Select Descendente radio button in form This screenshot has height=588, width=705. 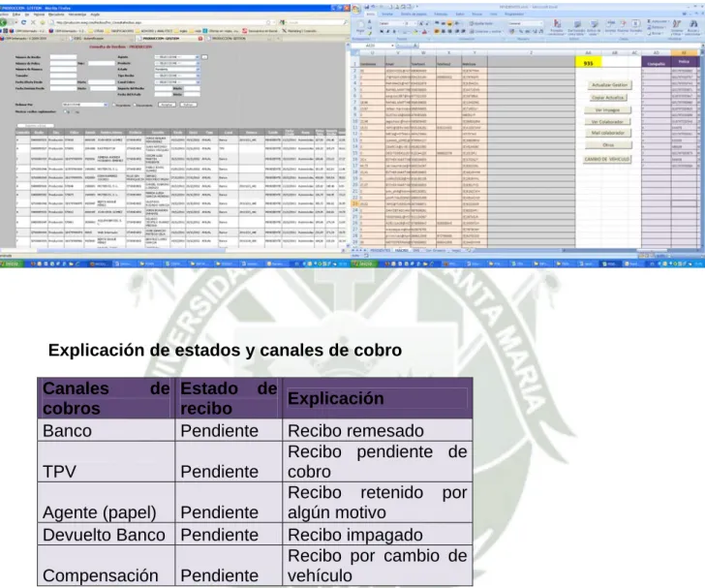(135, 105)
